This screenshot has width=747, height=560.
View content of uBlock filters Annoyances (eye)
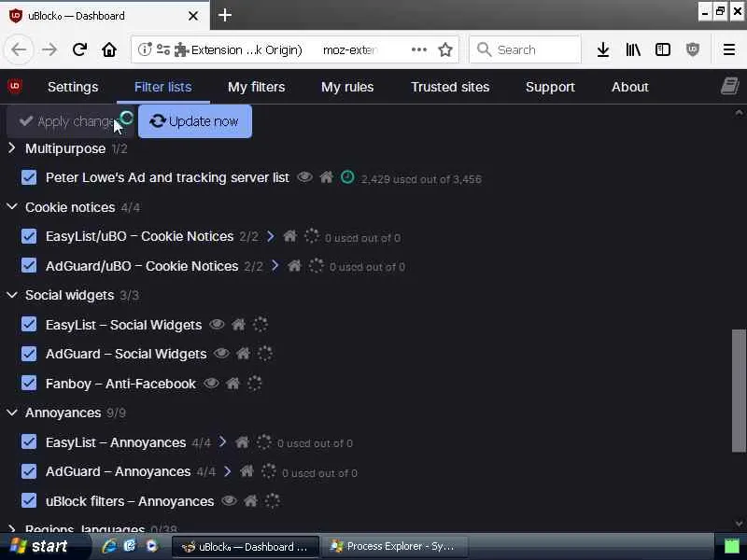(229, 500)
